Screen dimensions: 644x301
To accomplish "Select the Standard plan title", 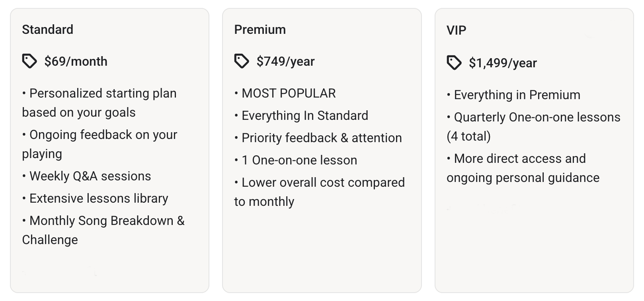I will pyautogui.click(x=47, y=29).
